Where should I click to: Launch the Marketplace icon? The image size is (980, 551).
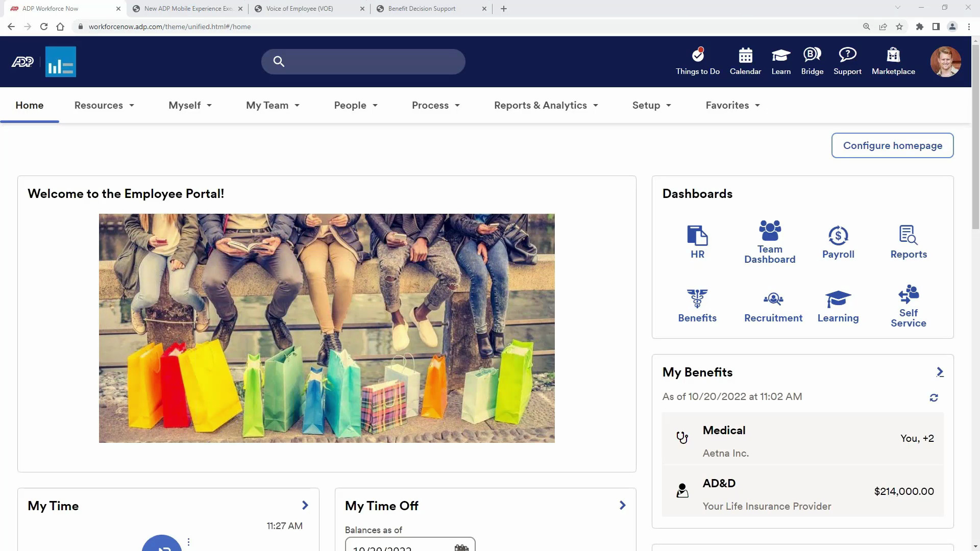pos(893,61)
